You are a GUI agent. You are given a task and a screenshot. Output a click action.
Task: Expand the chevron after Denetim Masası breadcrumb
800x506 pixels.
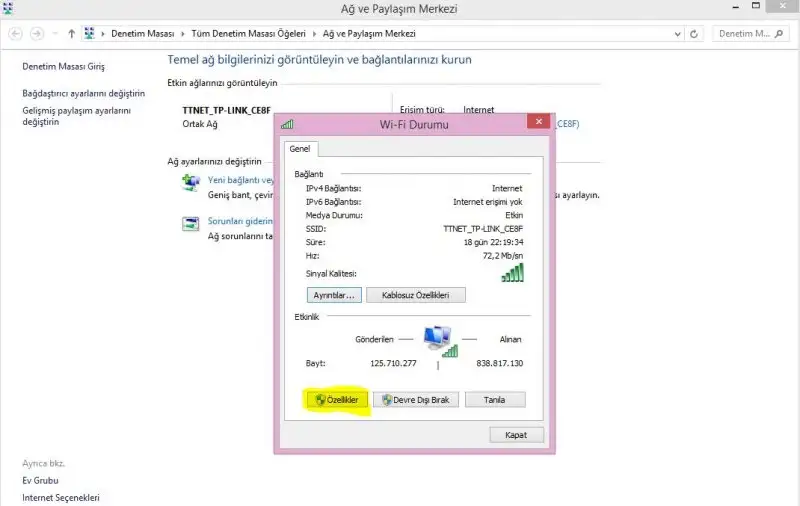pos(181,33)
